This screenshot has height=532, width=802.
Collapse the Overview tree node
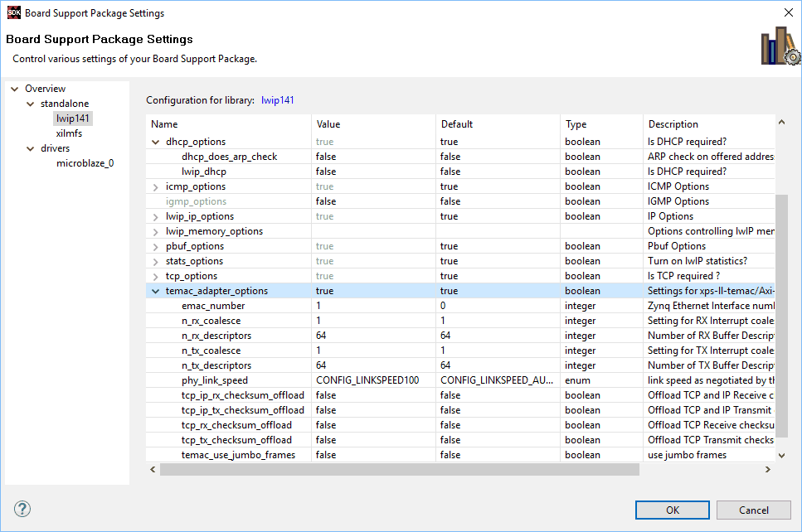(x=14, y=89)
